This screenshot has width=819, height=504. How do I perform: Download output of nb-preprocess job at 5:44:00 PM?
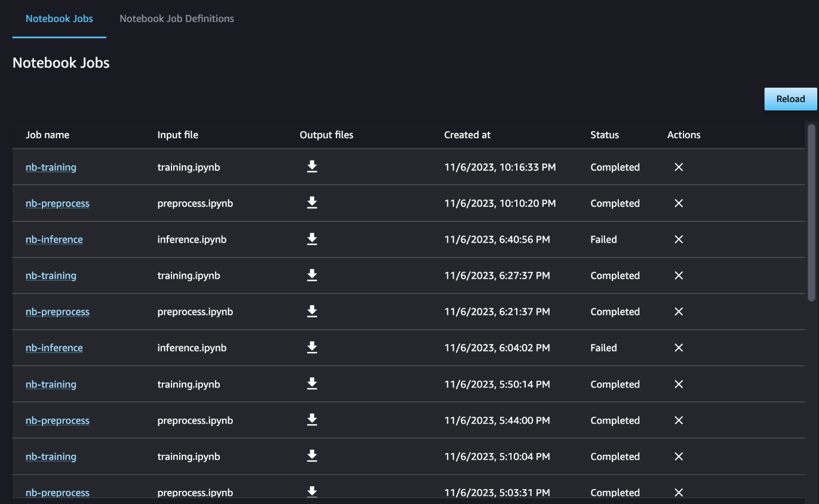click(312, 420)
